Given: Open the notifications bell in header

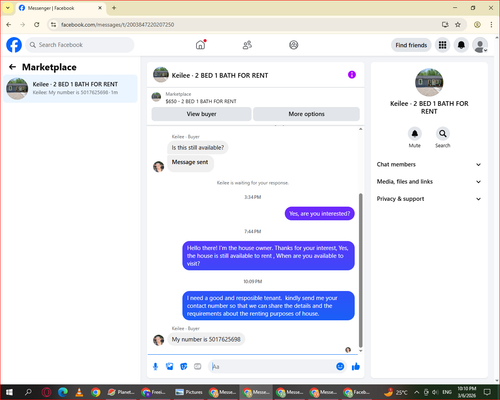Looking at the screenshot, I should click(461, 45).
